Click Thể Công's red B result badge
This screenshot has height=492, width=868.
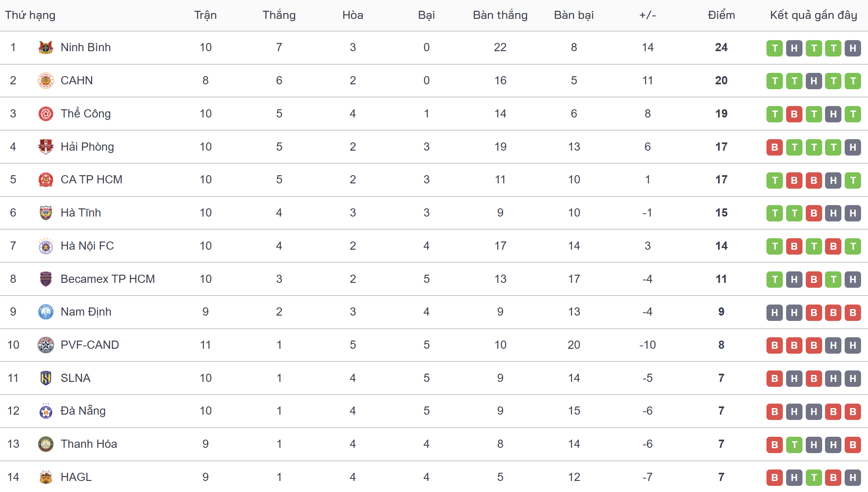point(794,114)
